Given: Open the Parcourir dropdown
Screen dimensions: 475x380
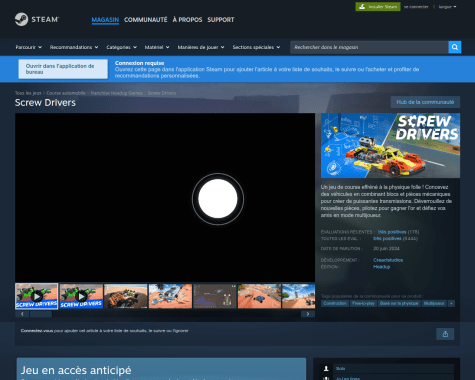Looking at the screenshot, I should pos(29,47).
